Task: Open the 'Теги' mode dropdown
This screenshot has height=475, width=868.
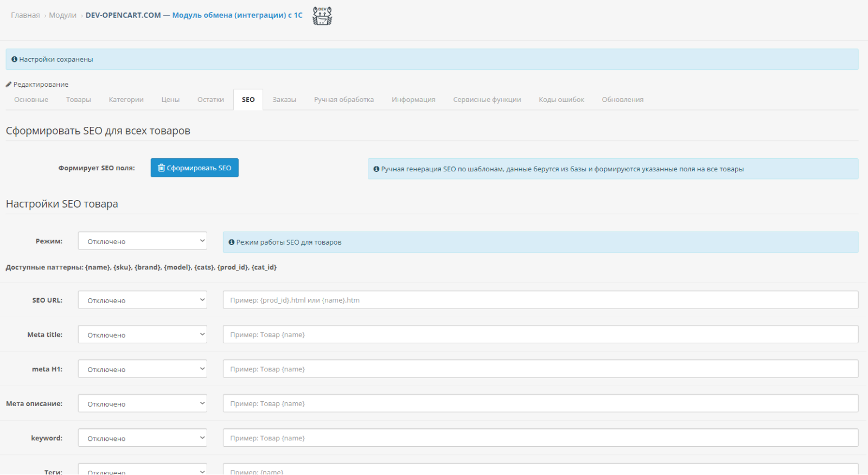Action: click(143, 470)
